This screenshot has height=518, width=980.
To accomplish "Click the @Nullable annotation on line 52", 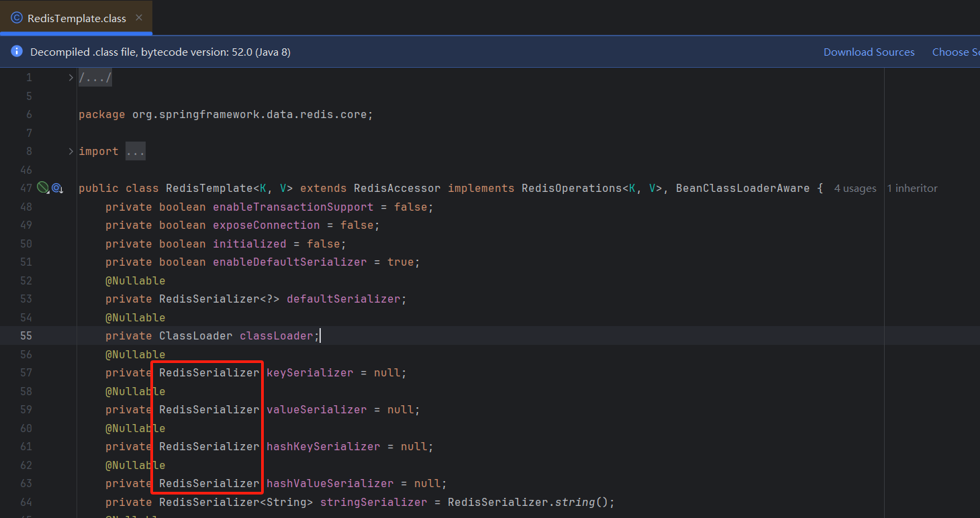I will click(135, 280).
